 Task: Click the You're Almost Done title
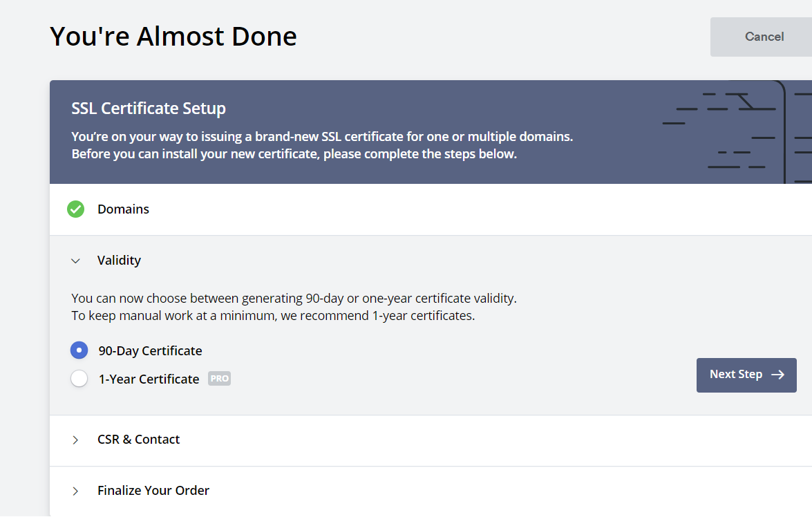coord(173,36)
